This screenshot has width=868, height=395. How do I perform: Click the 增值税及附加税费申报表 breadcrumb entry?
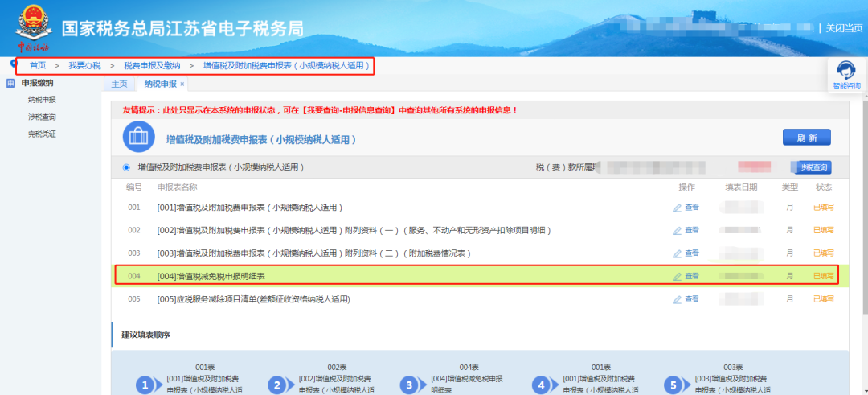click(x=286, y=65)
